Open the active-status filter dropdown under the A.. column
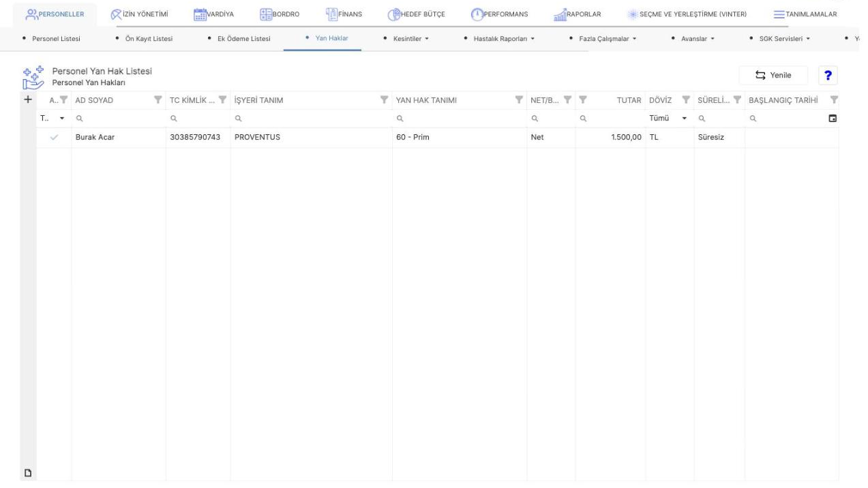Viewport: 868px width, 488px height. click(53, 118)
